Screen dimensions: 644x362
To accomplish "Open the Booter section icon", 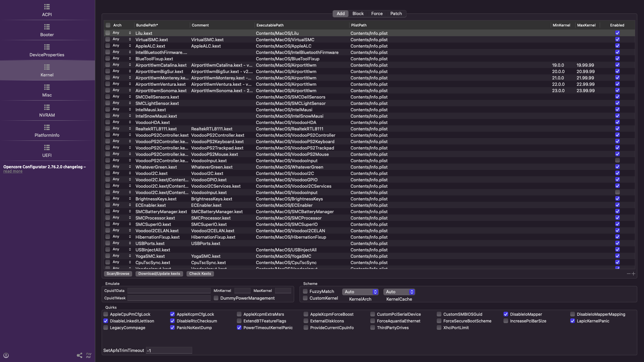I will tap(47, 27).
